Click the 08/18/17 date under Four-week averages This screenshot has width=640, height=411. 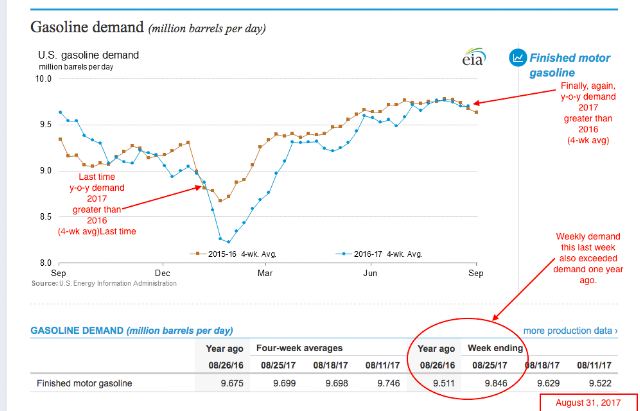click(331, 365)
